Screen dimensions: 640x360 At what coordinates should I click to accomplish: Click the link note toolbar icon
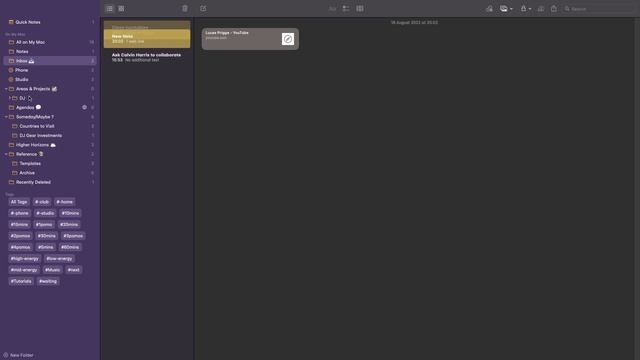pos(489,9)
